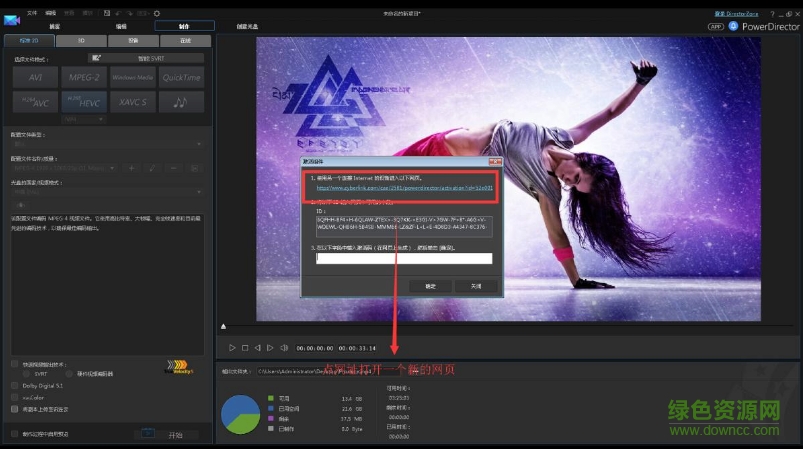The width and height of the screenshot is (803, 449).
Task: Select the H.264 AVC format
Action: click(35, 102)
